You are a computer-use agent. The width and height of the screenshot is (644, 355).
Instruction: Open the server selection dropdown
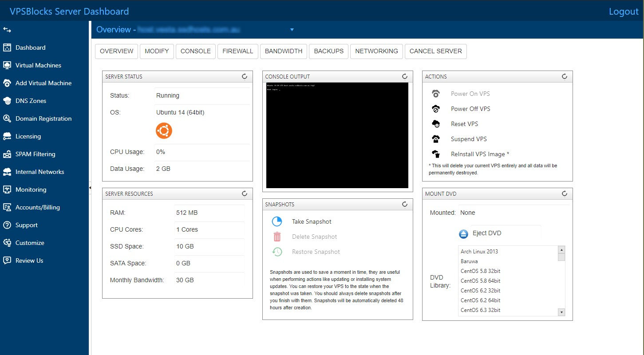coord(292,30)
